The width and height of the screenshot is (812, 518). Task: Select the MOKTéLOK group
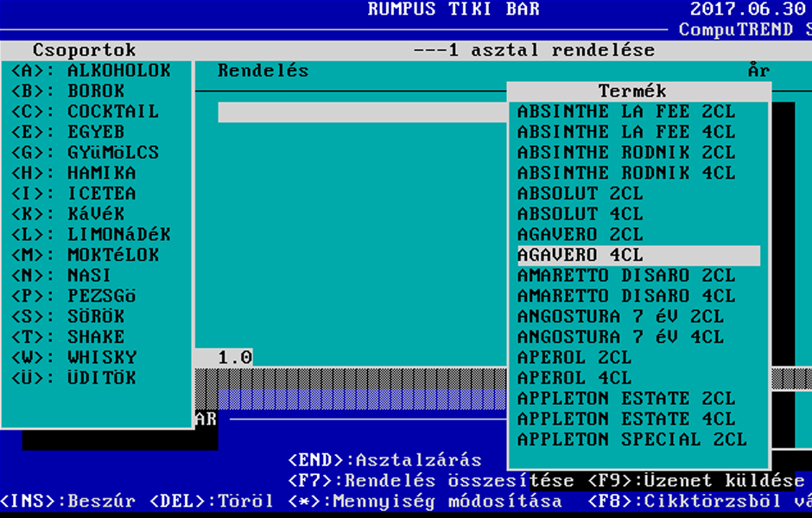(x=85, y=255)
